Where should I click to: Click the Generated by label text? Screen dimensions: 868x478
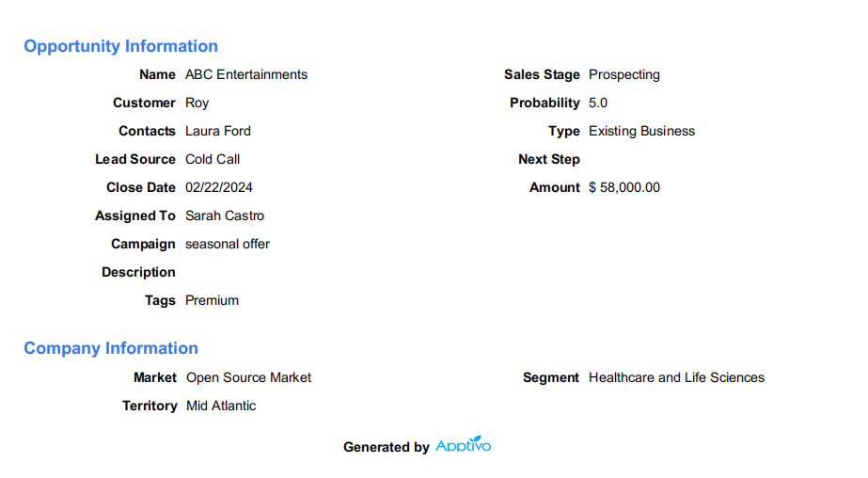[387, 447]
